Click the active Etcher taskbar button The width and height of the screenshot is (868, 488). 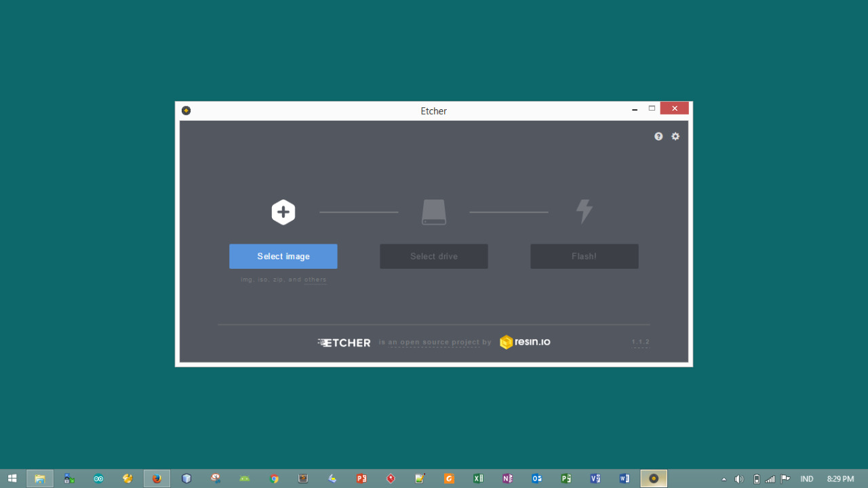[x=654, y=478]
